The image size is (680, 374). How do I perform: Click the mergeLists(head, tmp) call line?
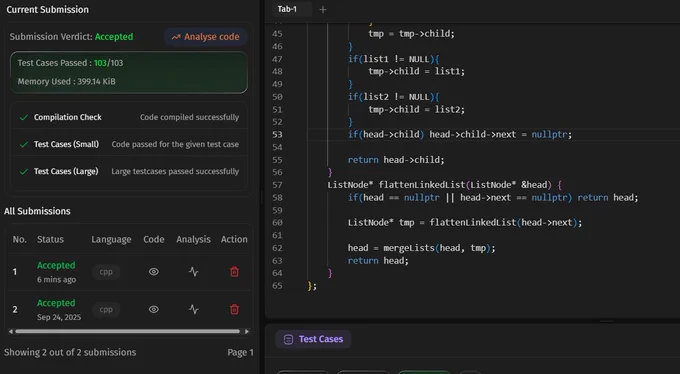pyautogui.click(x=422, y=248)
